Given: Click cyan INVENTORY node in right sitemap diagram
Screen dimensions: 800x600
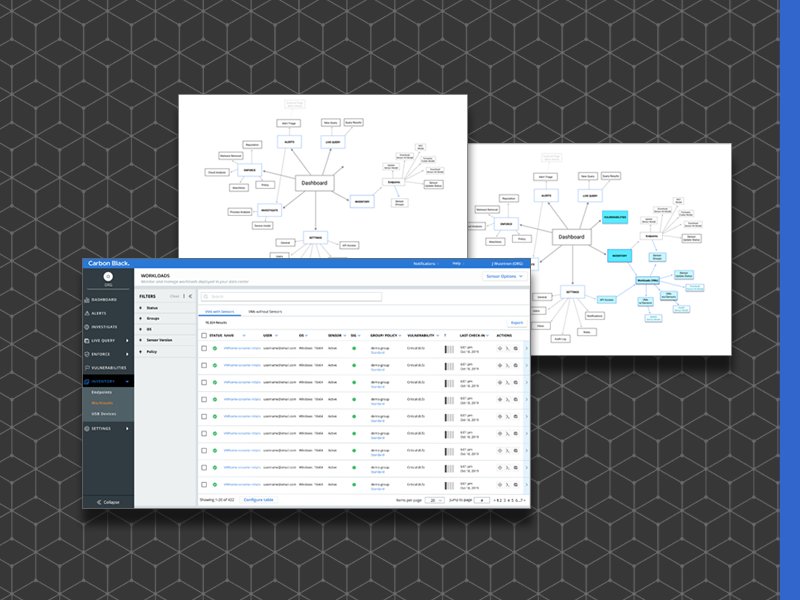Looking at the screenshot, I should click(619, 256).
